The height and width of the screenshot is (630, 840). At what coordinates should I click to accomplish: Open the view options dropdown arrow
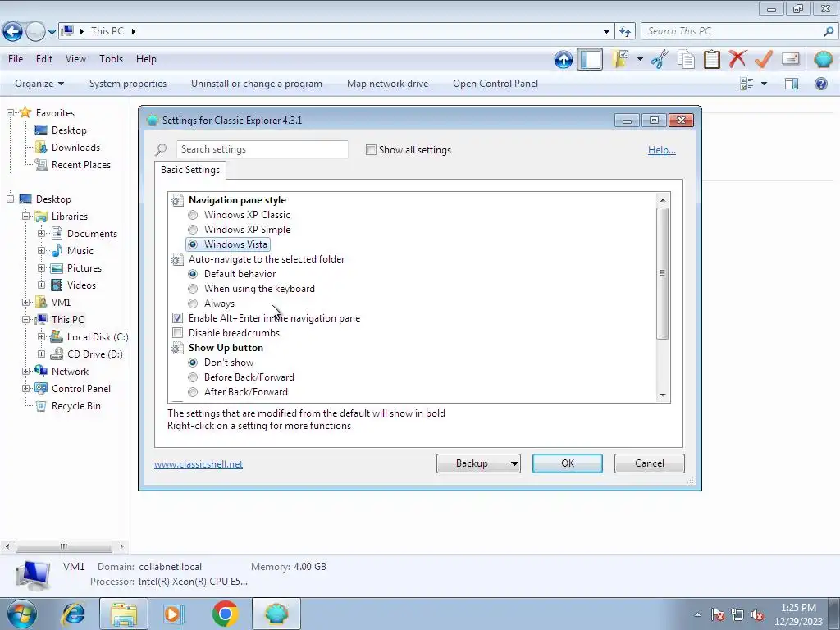click(764, 84)
